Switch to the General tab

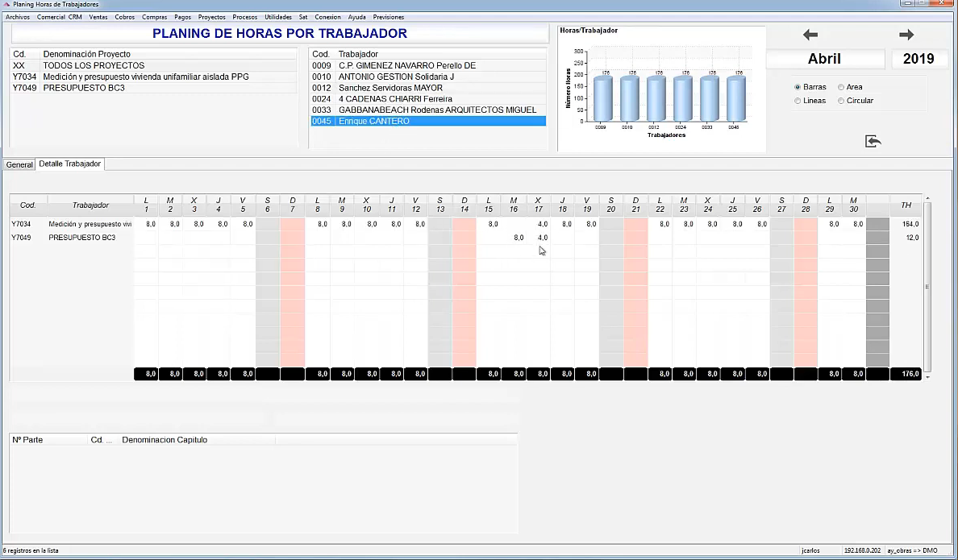(x=19, y=164)
